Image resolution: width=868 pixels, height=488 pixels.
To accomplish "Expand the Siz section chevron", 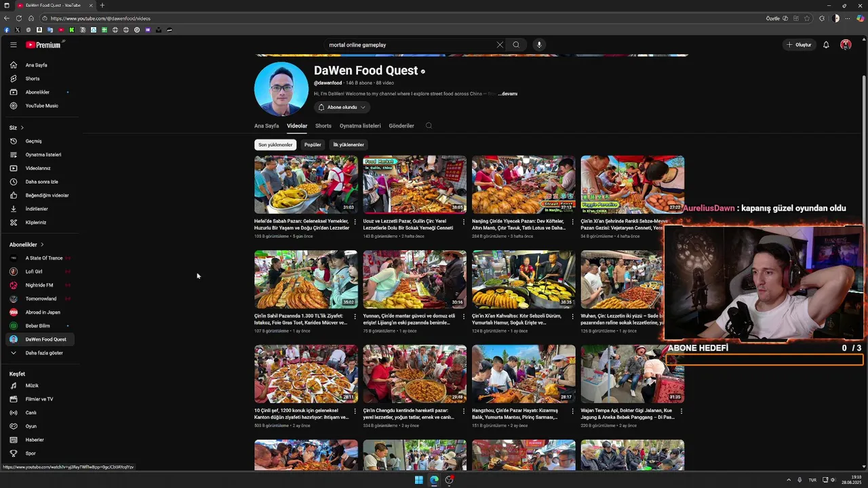I will 22,127.
